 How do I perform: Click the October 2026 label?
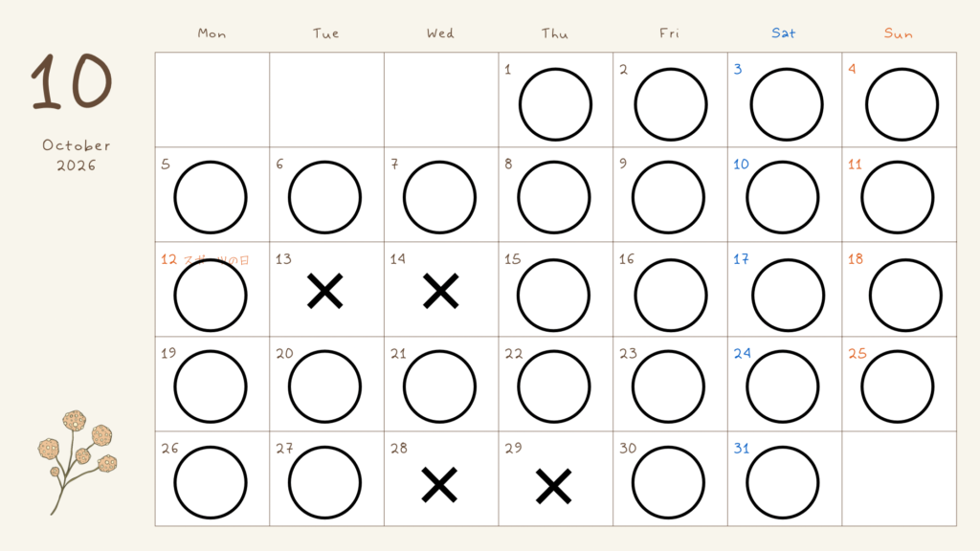77,155
